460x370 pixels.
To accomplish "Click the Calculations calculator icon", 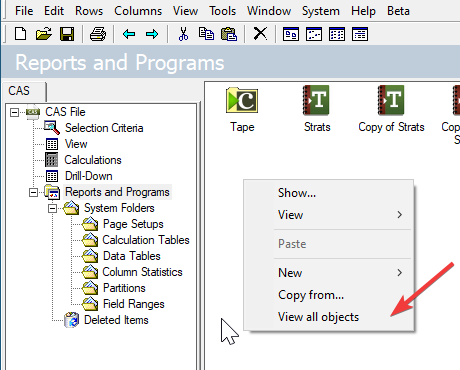I will tap(52, 160).
